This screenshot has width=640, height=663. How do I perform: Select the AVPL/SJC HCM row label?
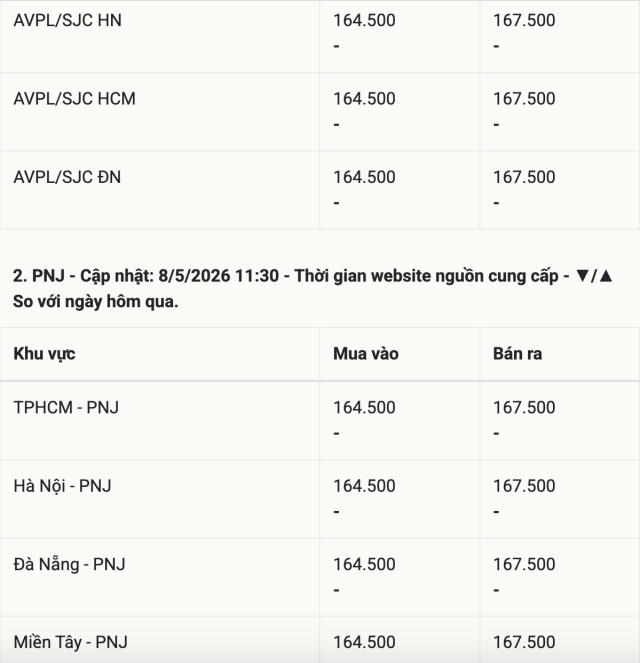click(x=74, y=99)
